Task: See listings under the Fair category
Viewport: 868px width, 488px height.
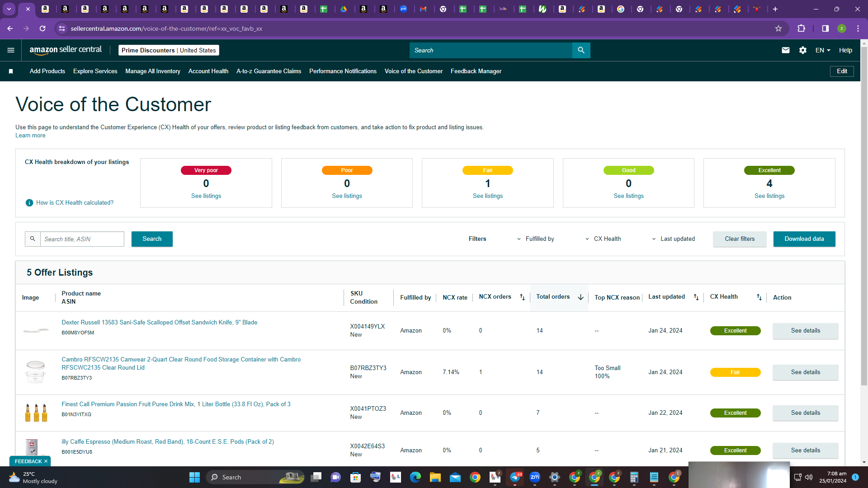Action: [x=488, y=196]
